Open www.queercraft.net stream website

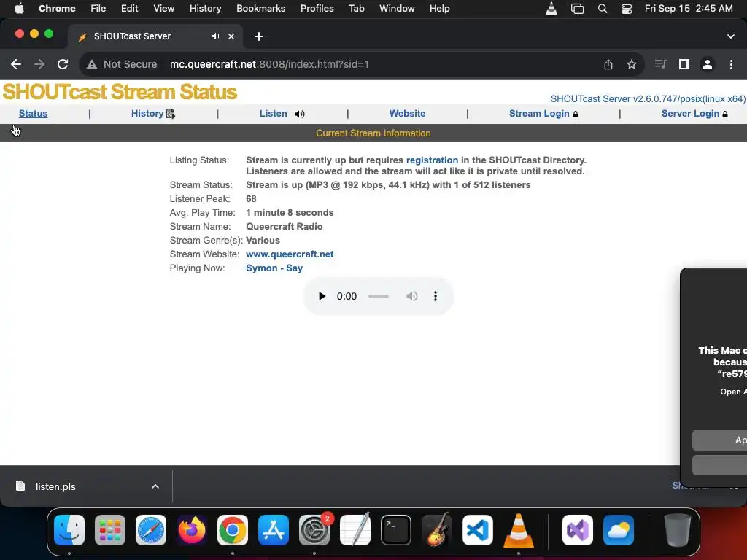[x=290, y=254]
